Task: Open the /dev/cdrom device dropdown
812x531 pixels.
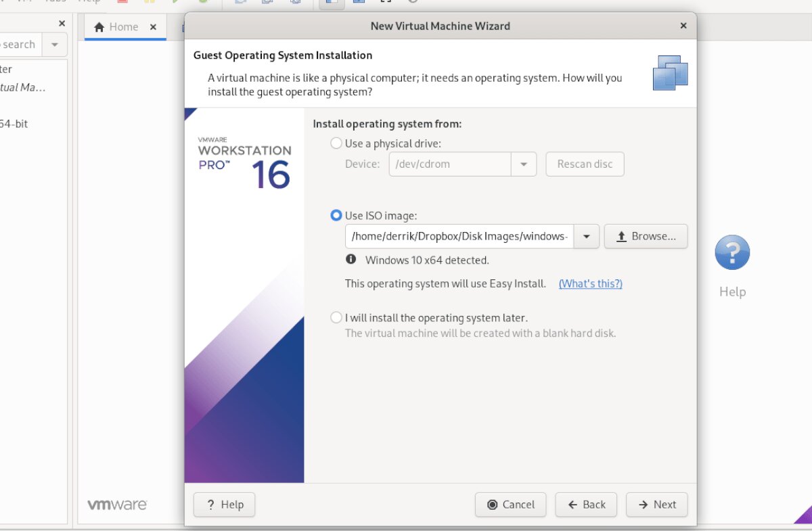Action: [x=524, y=164]
